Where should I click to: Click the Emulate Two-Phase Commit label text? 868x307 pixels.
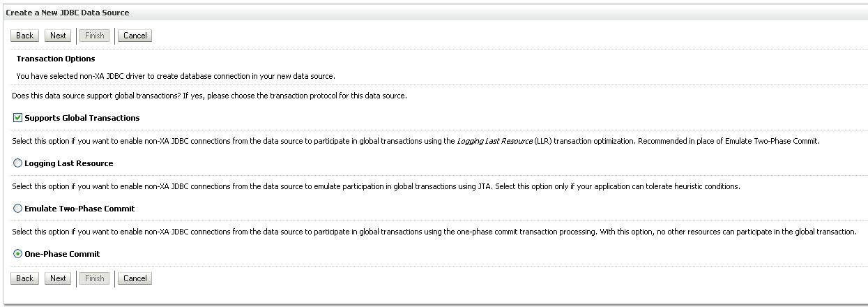click(x=79, y=209)
